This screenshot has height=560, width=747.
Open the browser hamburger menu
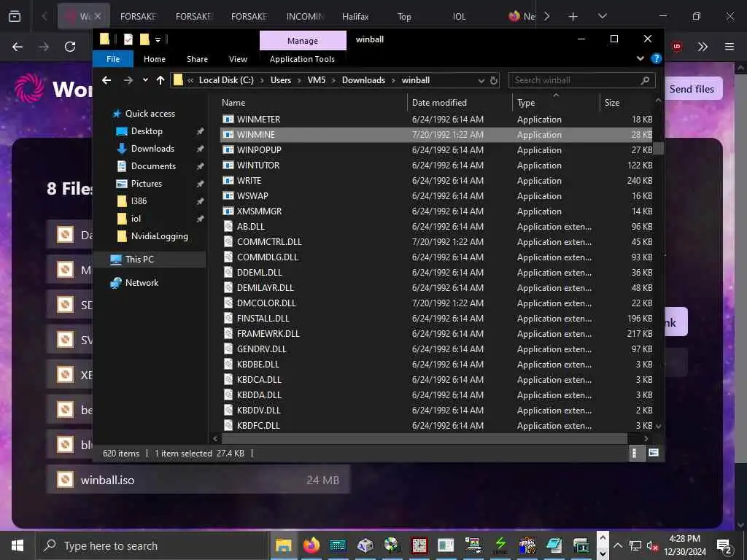point(729,47)
